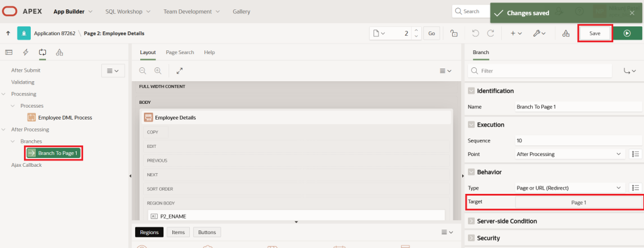Click the Target Page 1 button
The width and height of the screenshot is (644, 248).
[579, 202]
